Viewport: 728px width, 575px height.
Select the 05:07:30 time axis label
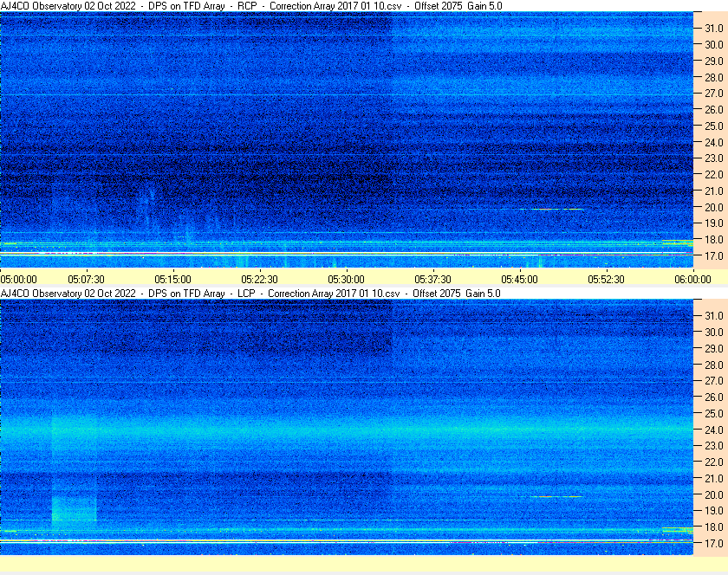pyautogui.click(x=87, y=280)
